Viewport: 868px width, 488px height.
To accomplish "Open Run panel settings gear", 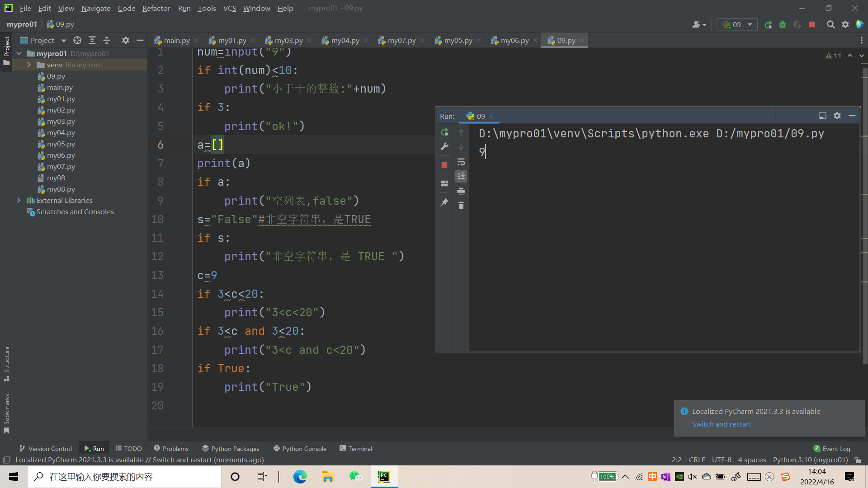I will (837, 116).
